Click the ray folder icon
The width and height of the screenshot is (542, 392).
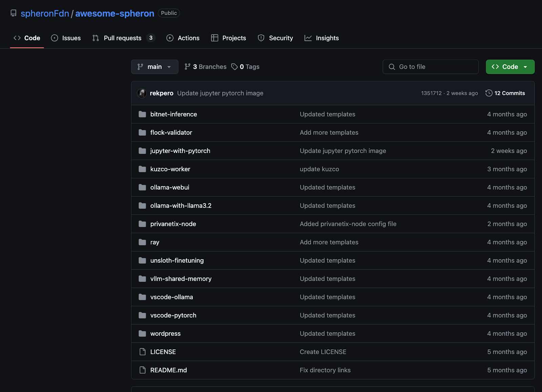click(x=142, y=242)
